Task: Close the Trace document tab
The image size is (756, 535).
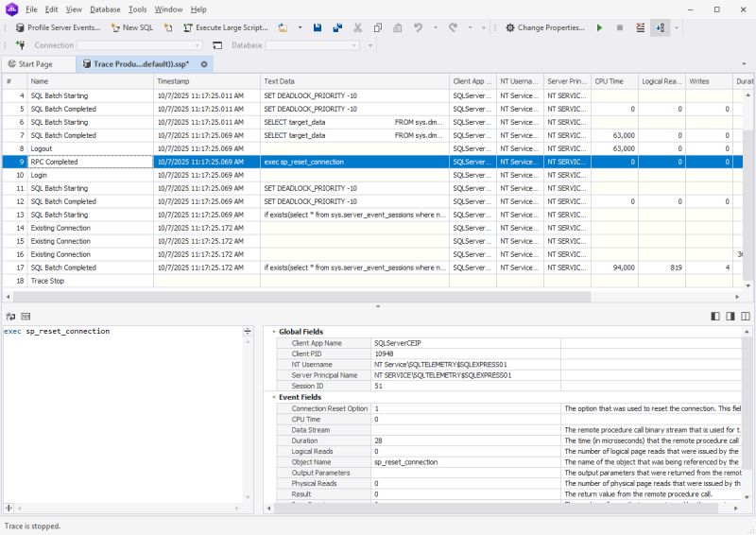Action: click(x=204, y=64)
